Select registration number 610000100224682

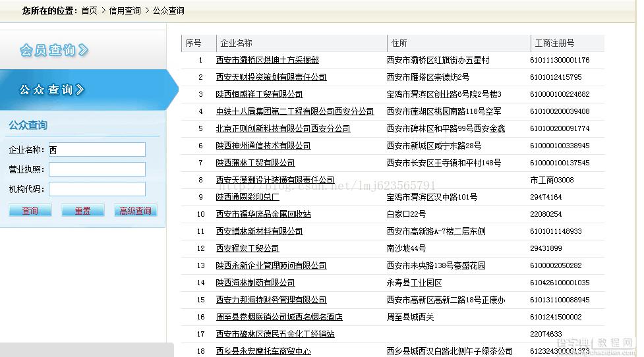pos(560,94)
